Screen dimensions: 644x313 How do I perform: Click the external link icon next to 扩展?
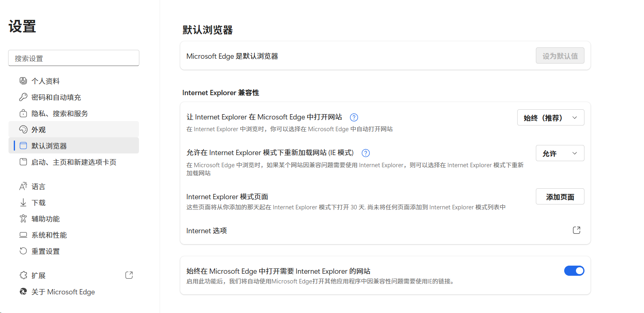(x=129, y=275)
